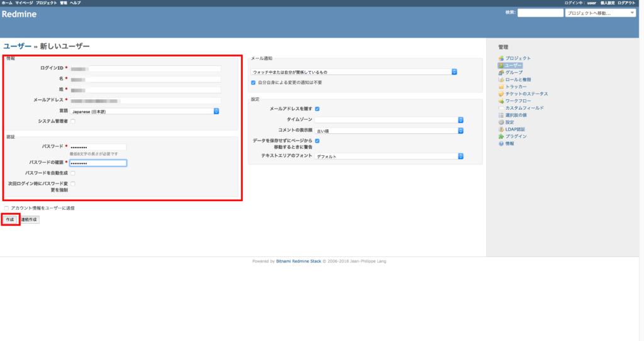Open プラグイン admin page

click(x=516, y=136)
